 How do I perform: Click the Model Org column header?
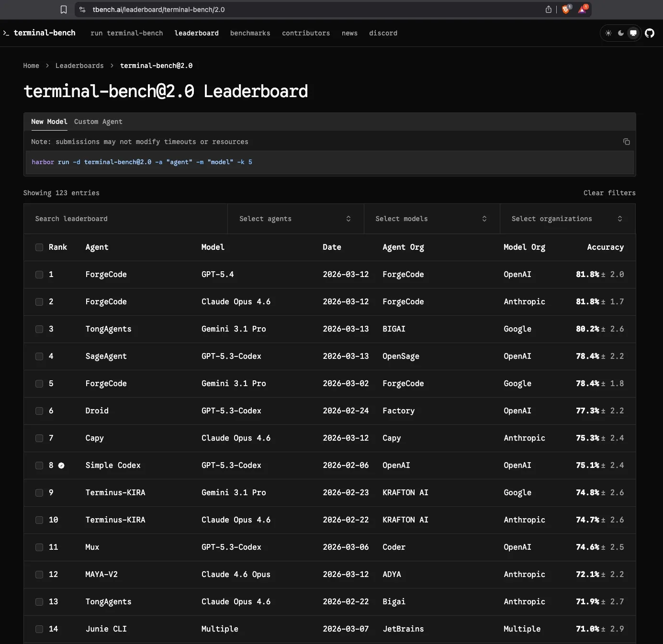[x=525, y=247]
